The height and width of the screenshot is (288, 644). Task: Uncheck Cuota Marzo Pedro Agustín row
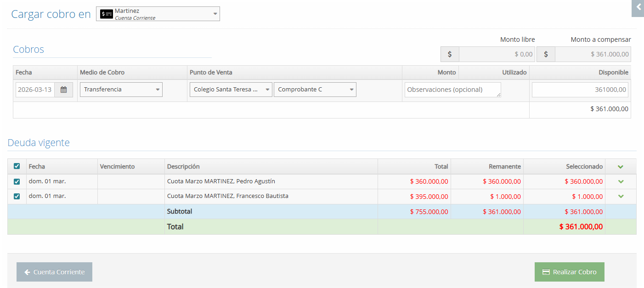pyautogui.click(x=17, y=181)
